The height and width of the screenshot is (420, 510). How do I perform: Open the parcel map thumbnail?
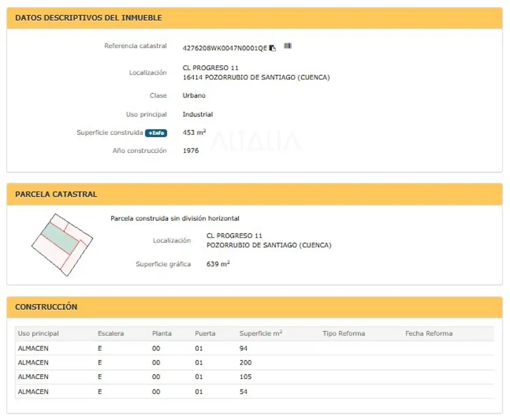pyautogui.click(x=62, y=245)
